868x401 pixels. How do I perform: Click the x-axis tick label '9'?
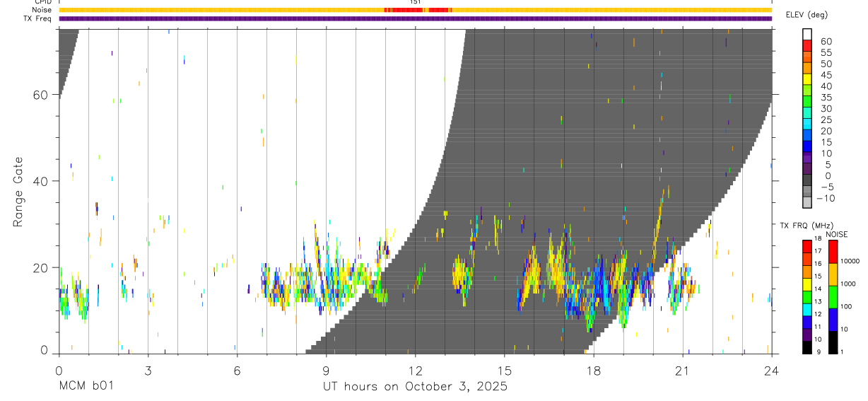tap(326, 370)
